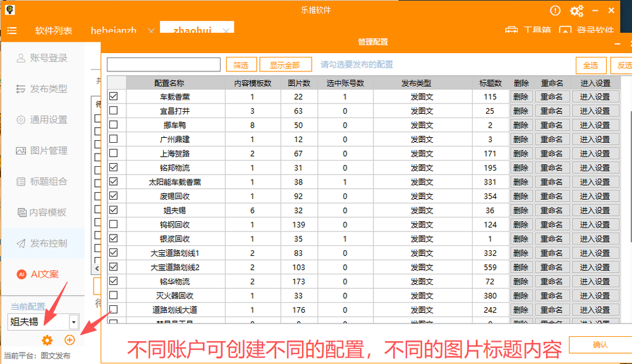
Task: Expand the hamburger menu next to 软件列表
Action: (13, 30)
